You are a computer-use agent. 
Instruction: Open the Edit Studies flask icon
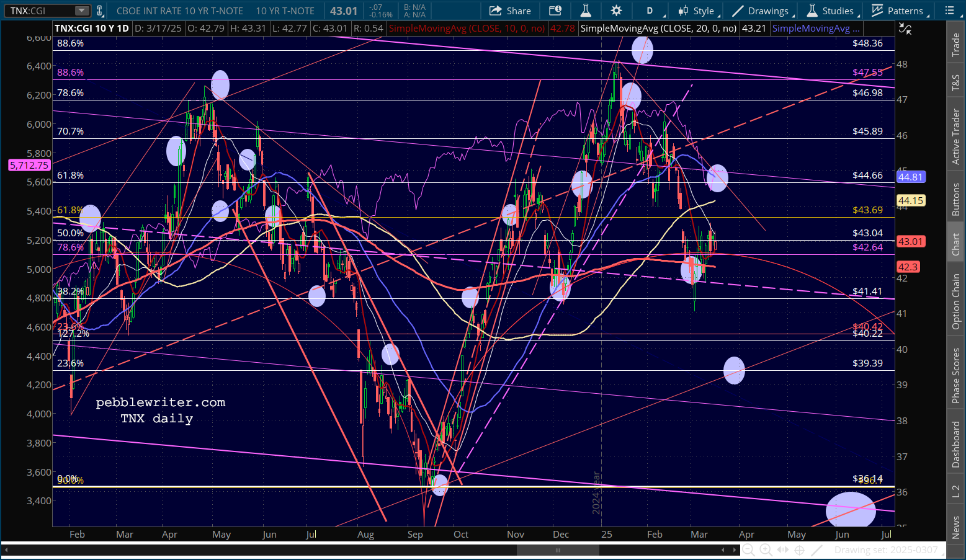click(585, 11)
